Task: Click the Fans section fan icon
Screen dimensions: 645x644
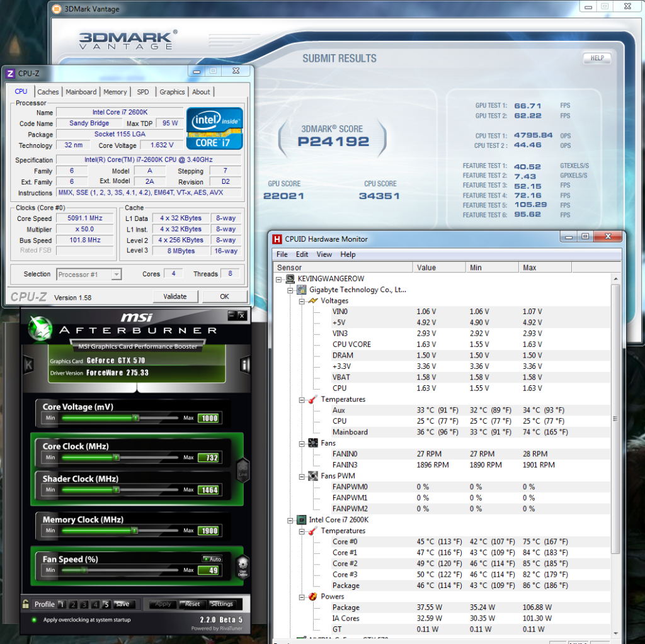Action: pos(313,443)
